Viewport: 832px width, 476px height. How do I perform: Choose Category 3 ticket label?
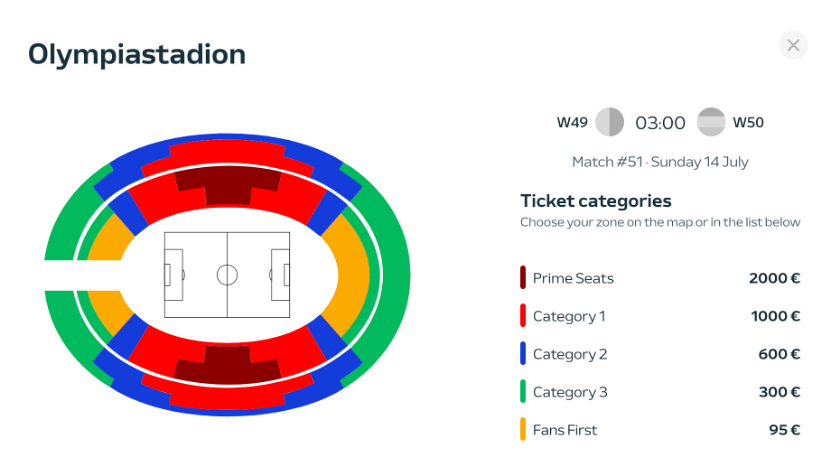click(570, 392)
